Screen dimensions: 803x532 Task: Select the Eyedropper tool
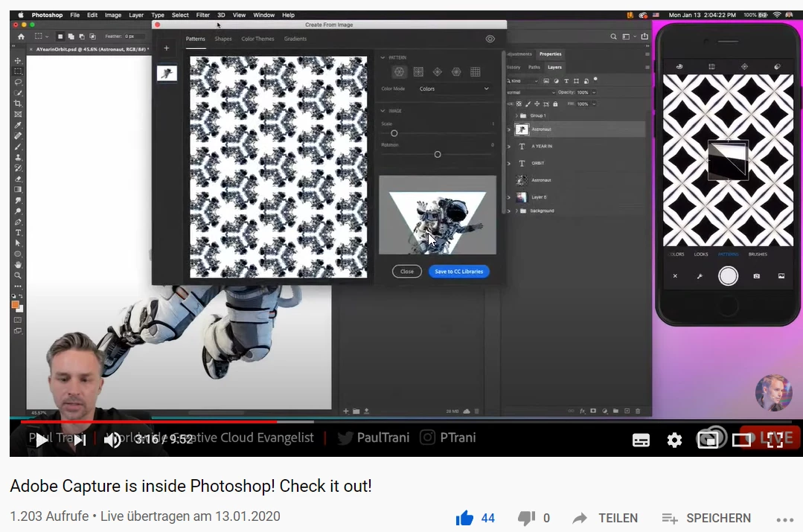click(18, 125)
